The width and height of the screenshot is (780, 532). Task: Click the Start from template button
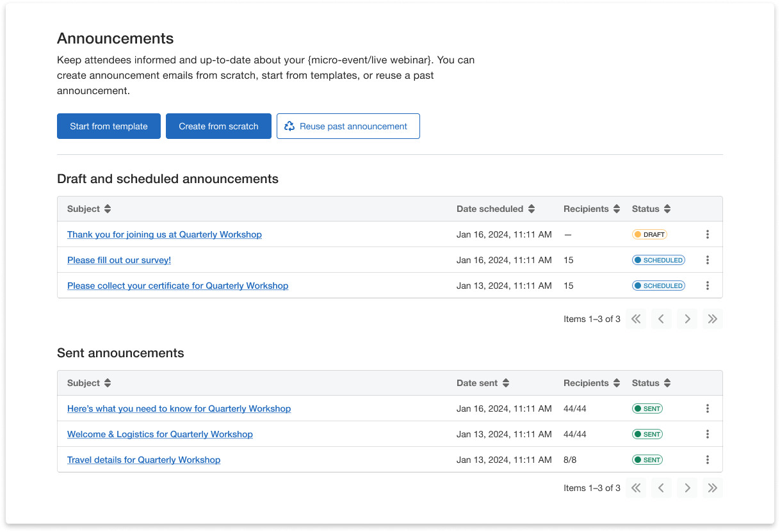click(108, 126)
